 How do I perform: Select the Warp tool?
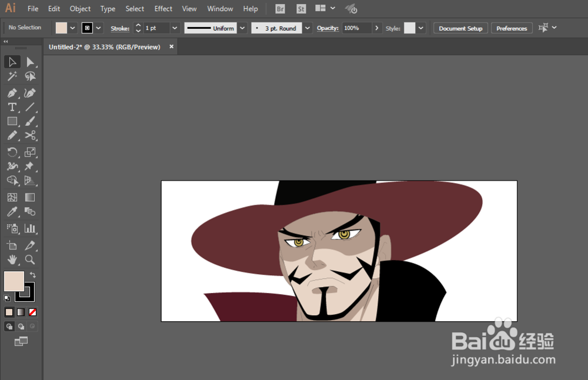pos(12,166)
